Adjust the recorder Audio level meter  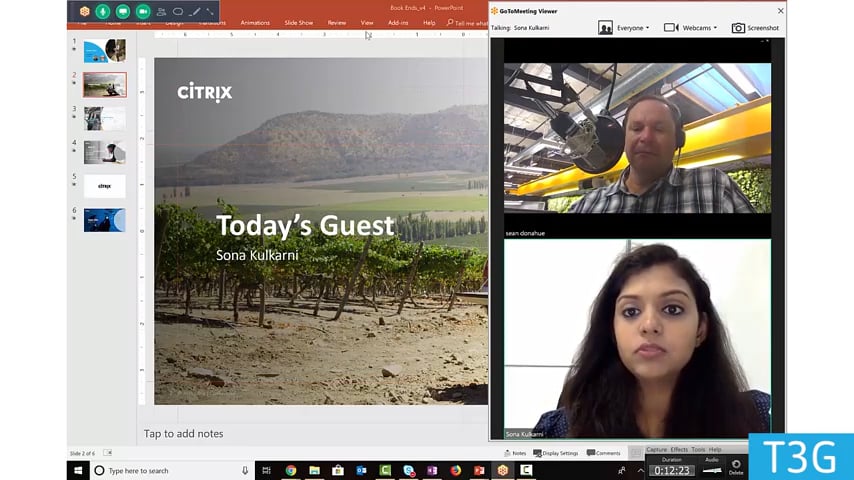click(x=712, y=470)
